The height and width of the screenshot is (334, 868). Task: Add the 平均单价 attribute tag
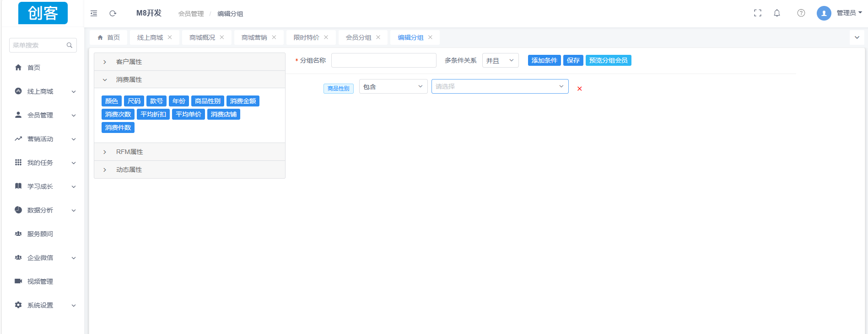[x=189, y=114]
